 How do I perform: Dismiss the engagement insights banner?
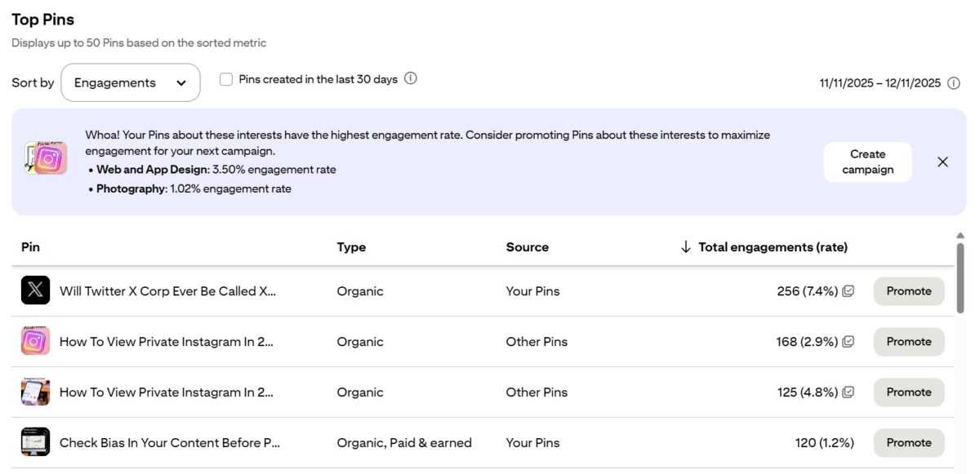pyautogui.click(x=942, y=161)
